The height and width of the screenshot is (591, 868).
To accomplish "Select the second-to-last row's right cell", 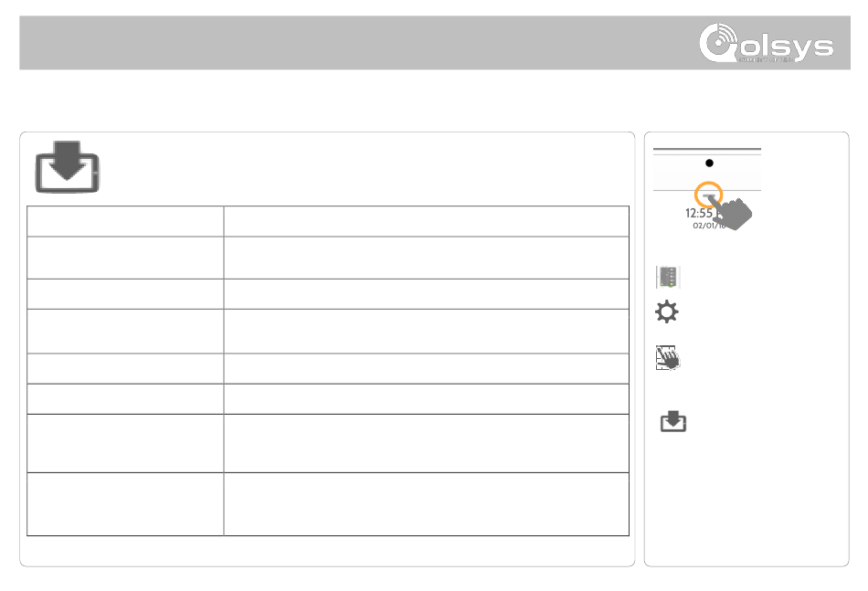I will (x=427, y=443).
